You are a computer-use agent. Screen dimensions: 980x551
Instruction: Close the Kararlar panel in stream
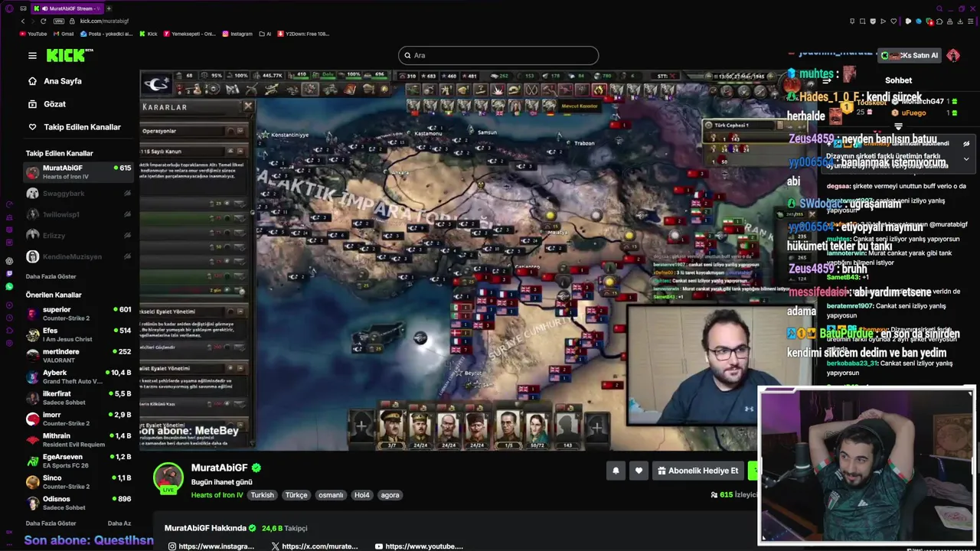click(247, 106)
